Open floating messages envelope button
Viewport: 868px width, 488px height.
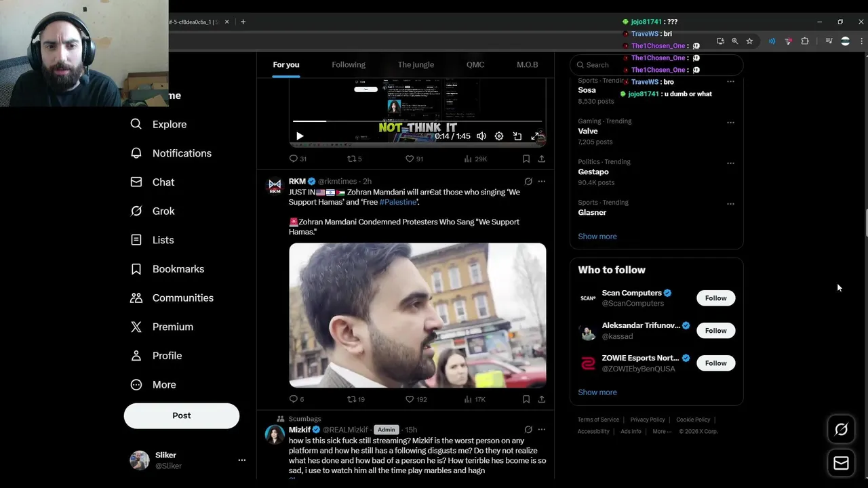click(841, 463)
